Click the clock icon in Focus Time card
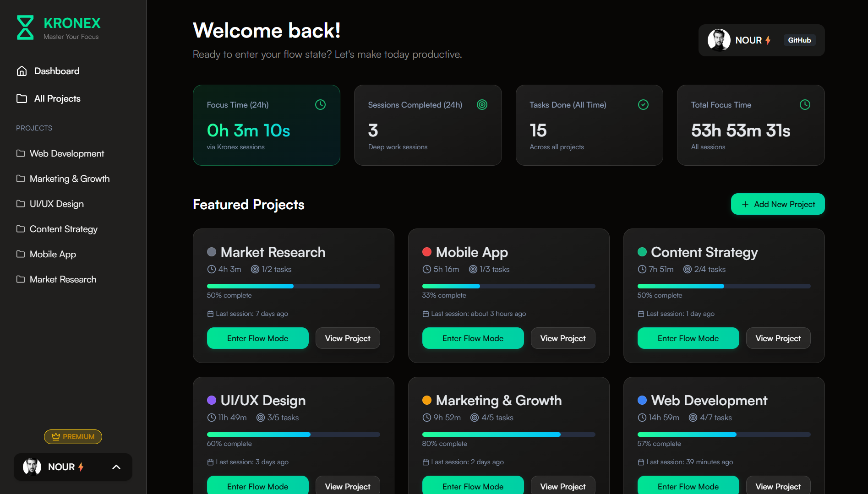Image resolution: width=868 pixels, height=494 pixels. (x=320, y=105)
